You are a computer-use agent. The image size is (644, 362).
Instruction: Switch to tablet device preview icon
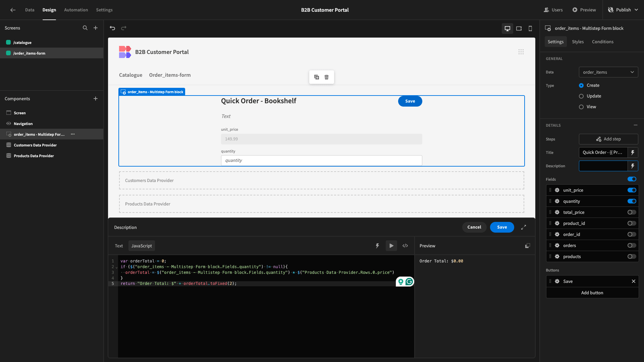coord(519,28)
